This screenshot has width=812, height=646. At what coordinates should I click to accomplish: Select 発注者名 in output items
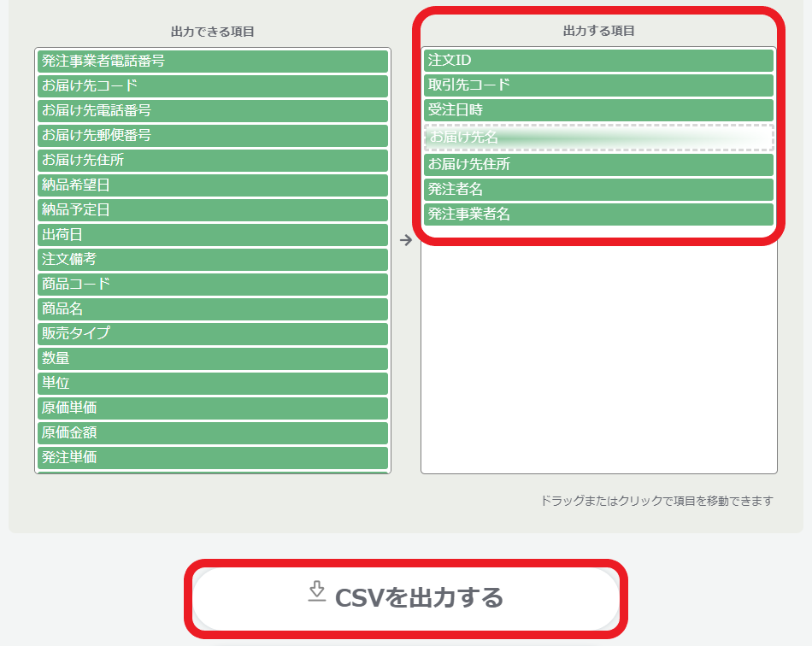pyautogui.click(x=598, y=190)
